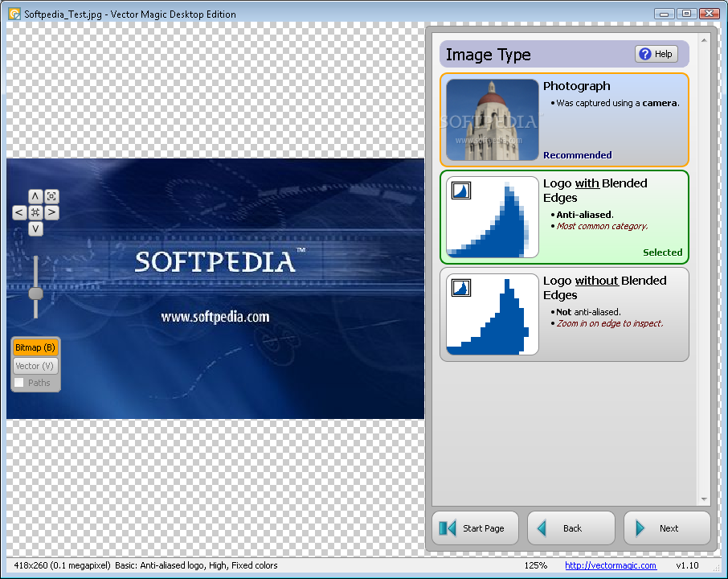Switch to Bitmap (B) view
728x579 pixels.
[x=35, y=347]
